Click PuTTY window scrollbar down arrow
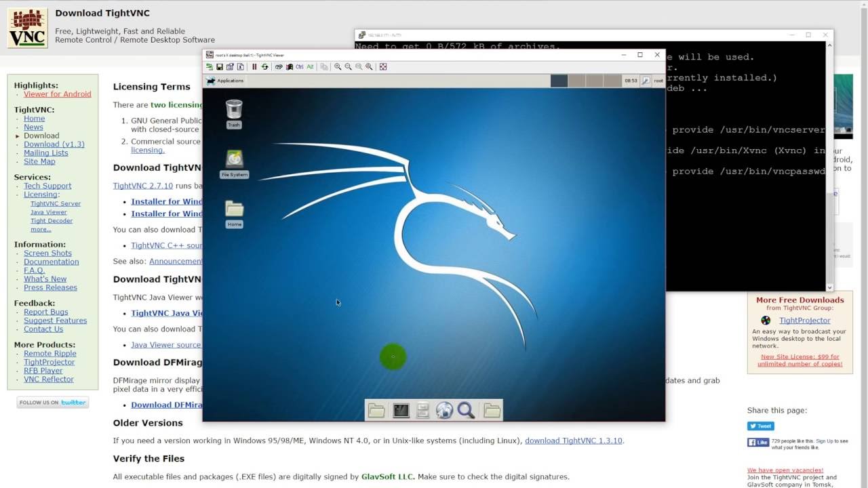Screen dimensions: 868x488 tap(829, 287)
